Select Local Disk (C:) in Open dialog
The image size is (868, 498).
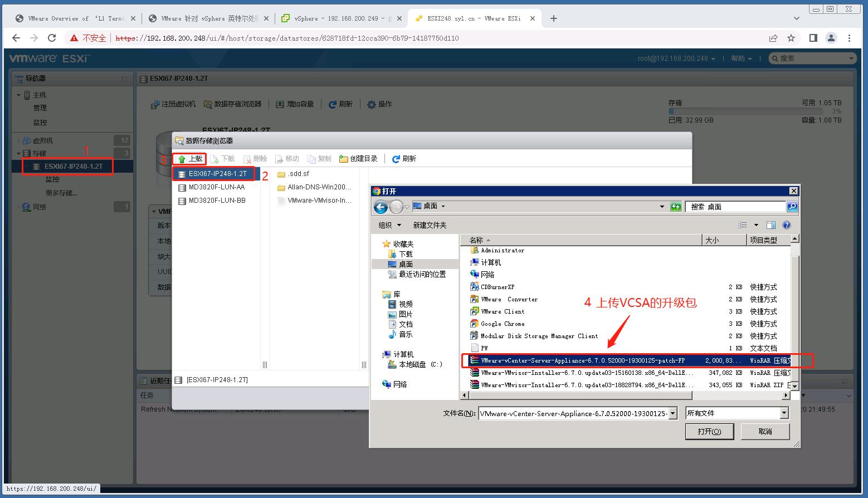pos(415,364)
